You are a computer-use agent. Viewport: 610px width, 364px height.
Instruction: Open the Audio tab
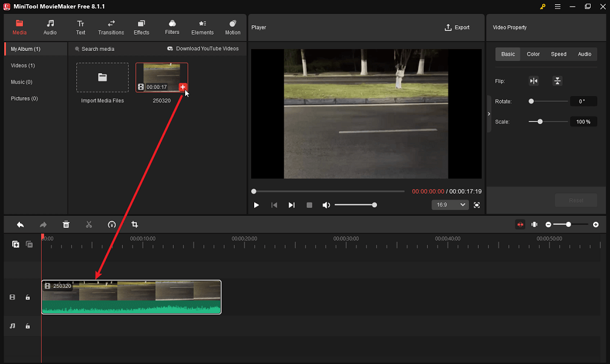click(x=50, y=27)
